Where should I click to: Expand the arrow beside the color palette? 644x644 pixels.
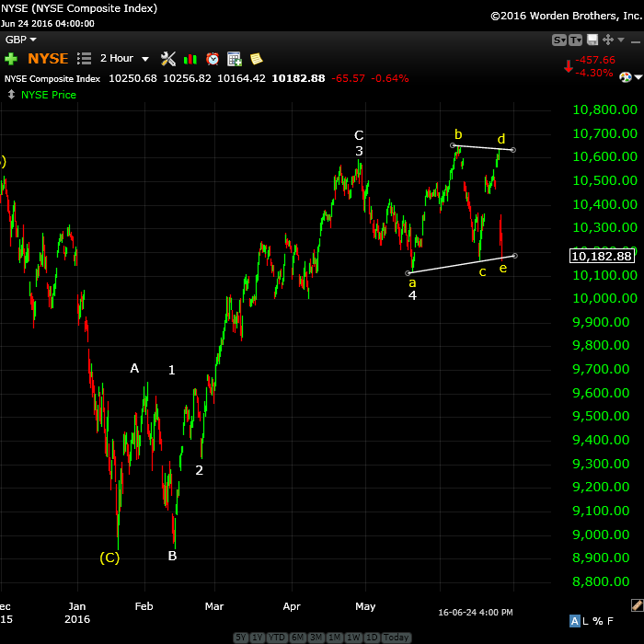tap(638, 76)
